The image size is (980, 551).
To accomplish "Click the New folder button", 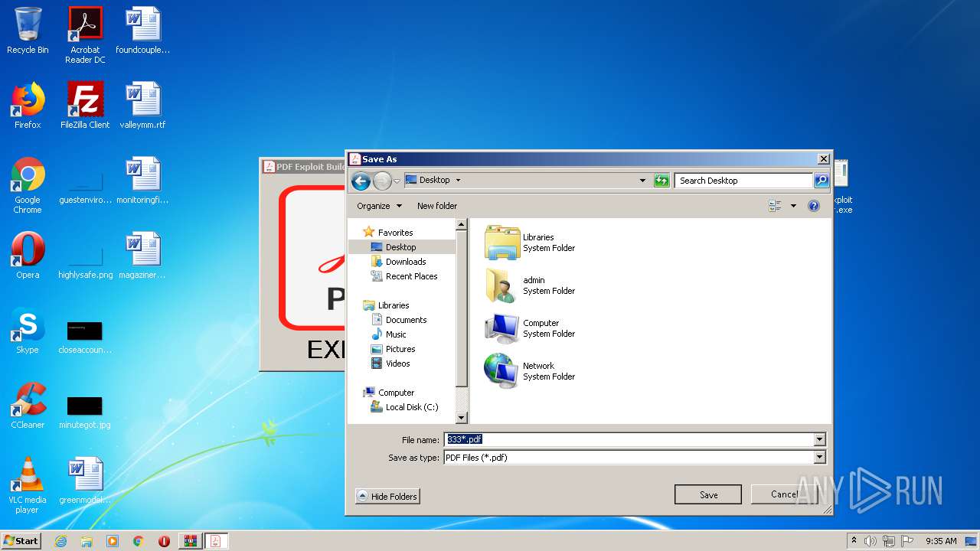I will (437, 206).
